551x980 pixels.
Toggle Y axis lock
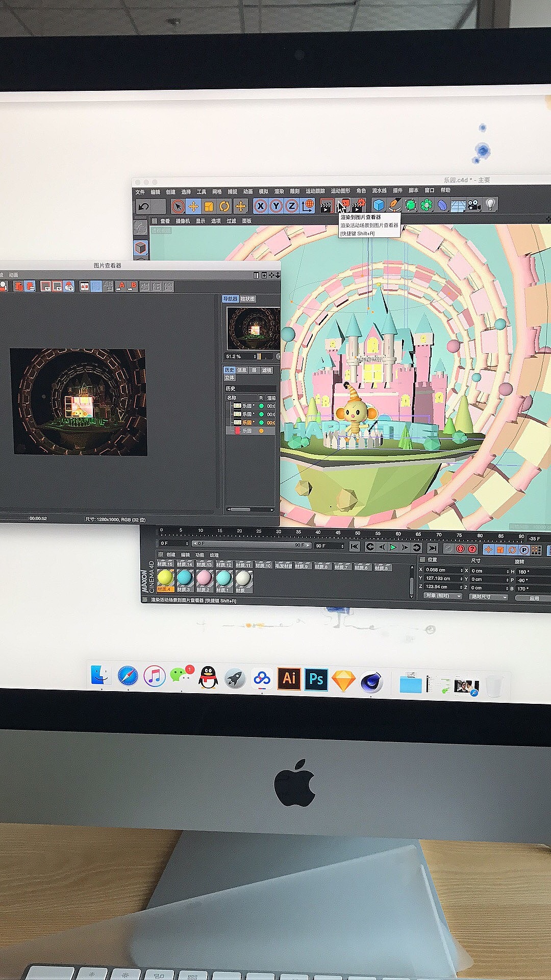[276, 206]
